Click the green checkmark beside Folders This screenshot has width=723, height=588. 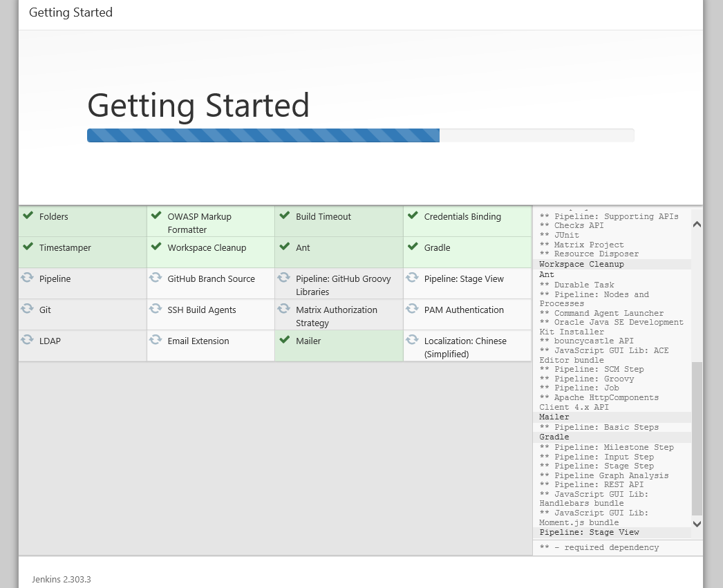(28, 215)
